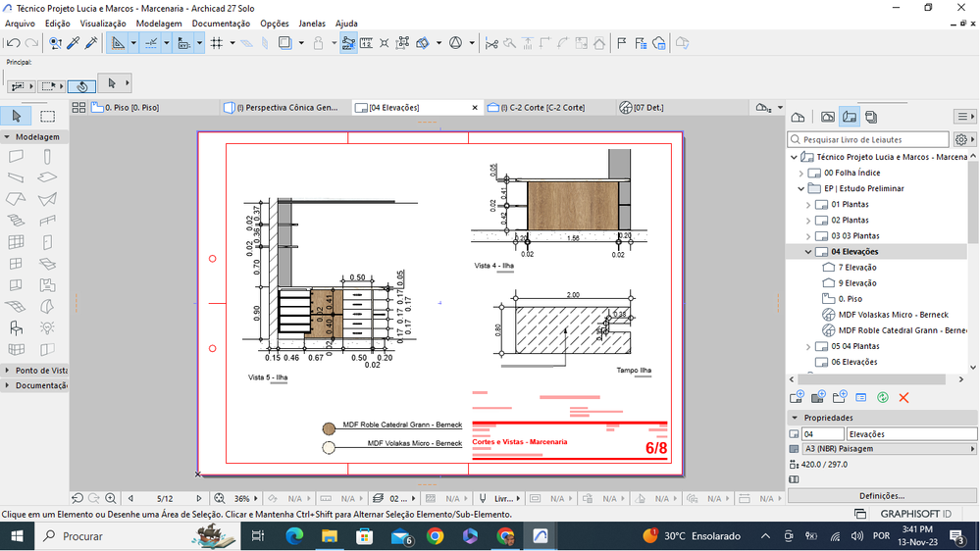This screenshot has width=980, height=551.
Task: Choose the Door tool
Action: click(47, 242)
